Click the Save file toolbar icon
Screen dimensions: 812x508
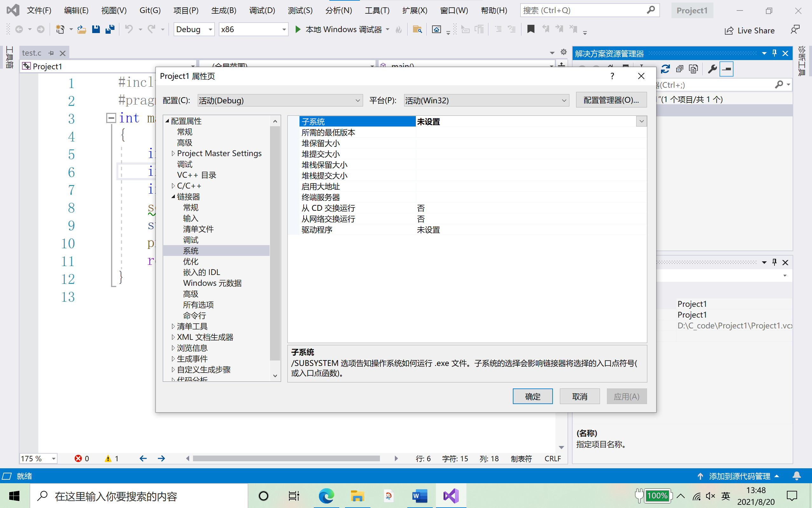96,30
